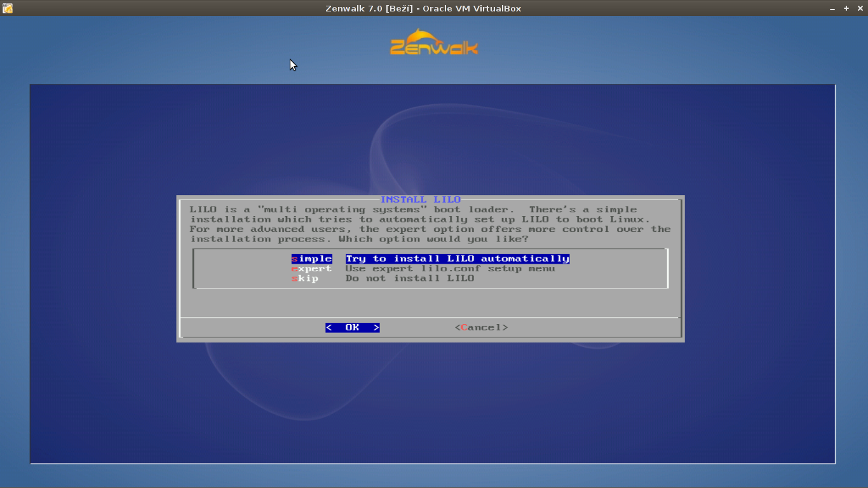Click "Use expert lilo.conf setup menu" text
Image resolution: width=868 pixels, height=488 pixels.
coord(450,269)
